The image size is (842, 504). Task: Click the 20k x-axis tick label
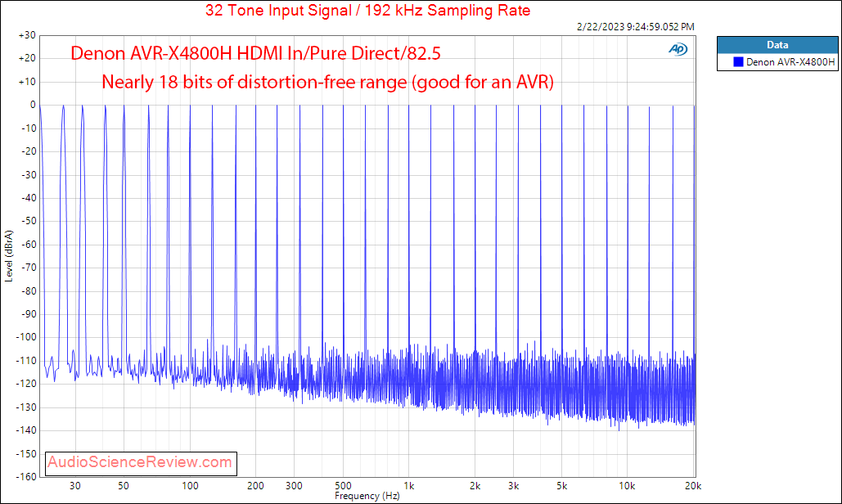tap(693, 486)
